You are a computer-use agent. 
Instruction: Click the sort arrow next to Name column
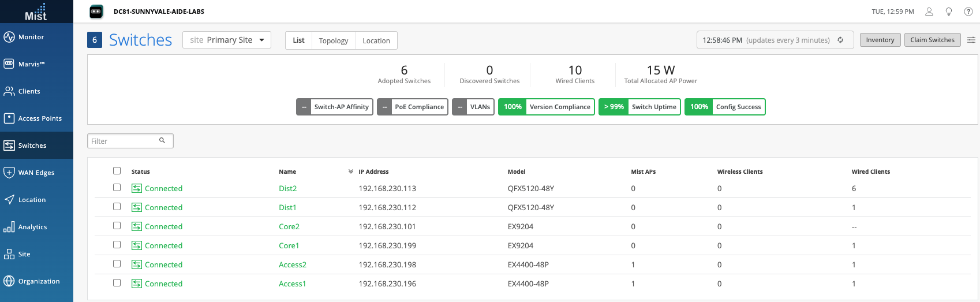350,171
